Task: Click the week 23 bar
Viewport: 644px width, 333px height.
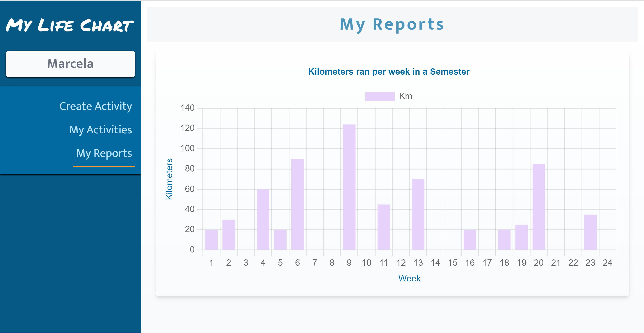Action: (590, 232)
